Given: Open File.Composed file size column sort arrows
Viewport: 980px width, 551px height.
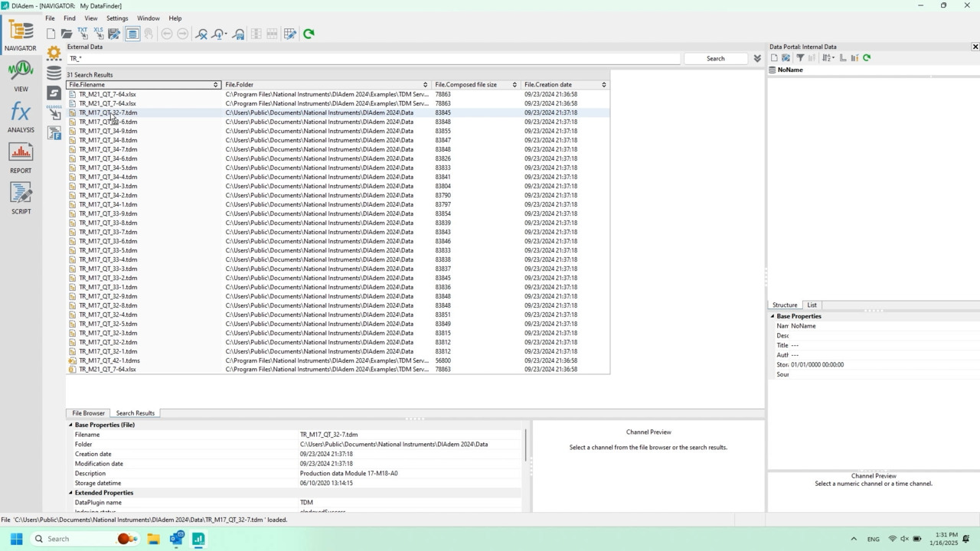Looking at the screenshot, I should (x=514, y=85).
